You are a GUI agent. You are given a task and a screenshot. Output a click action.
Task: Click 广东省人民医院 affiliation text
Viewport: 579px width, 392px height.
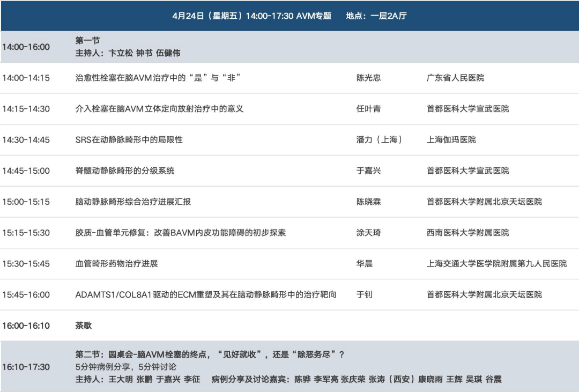click(x=455, y=78)
